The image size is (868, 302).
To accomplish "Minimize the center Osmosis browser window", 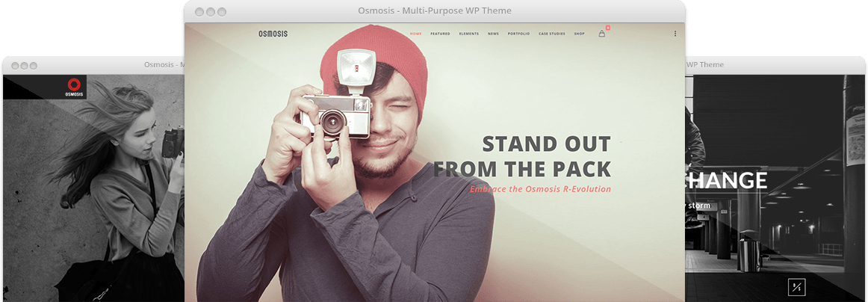I will [211, 12].
